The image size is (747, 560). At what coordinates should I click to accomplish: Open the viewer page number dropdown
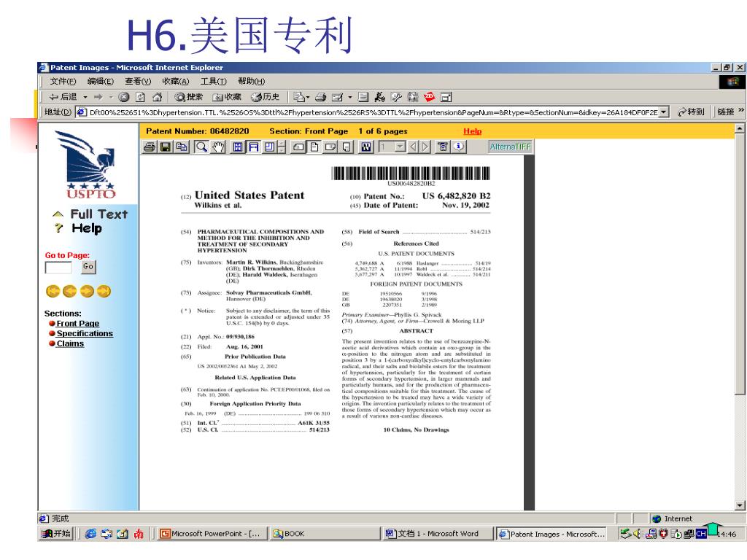click(400, 147)
